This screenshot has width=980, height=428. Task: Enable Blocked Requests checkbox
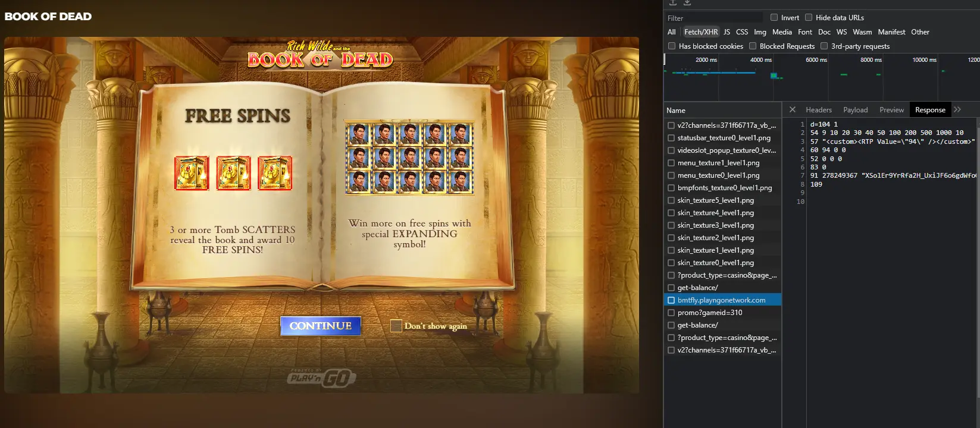(x=753, y=46)
